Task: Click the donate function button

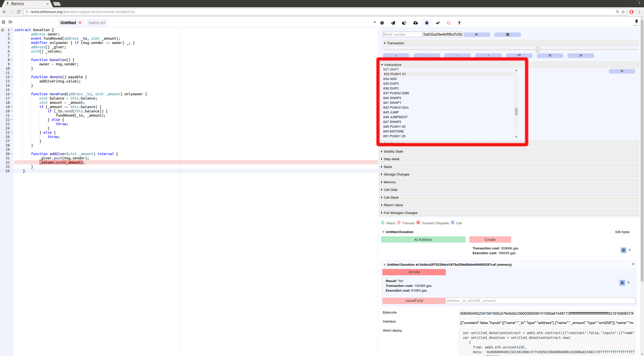Action: pos(414,272)
